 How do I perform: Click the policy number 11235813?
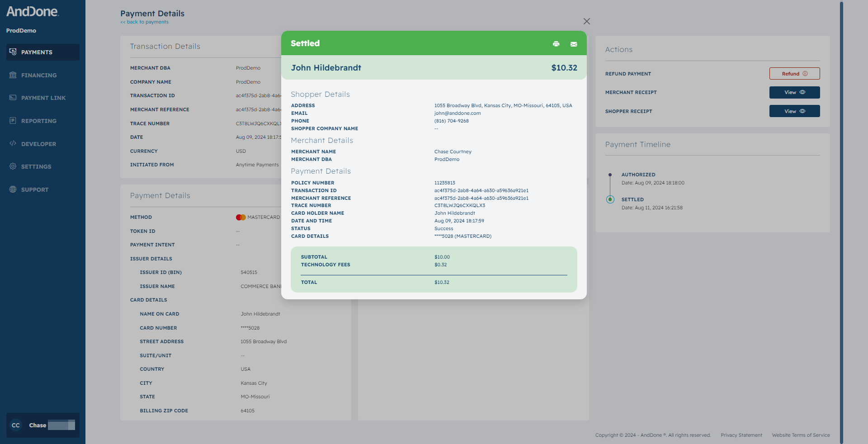click(x=444, y=183)
